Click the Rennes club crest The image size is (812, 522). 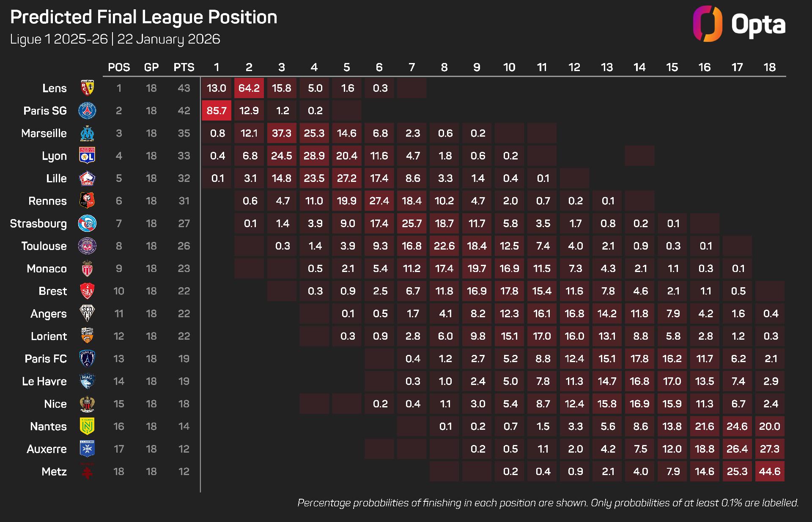(x=87, y=201)
